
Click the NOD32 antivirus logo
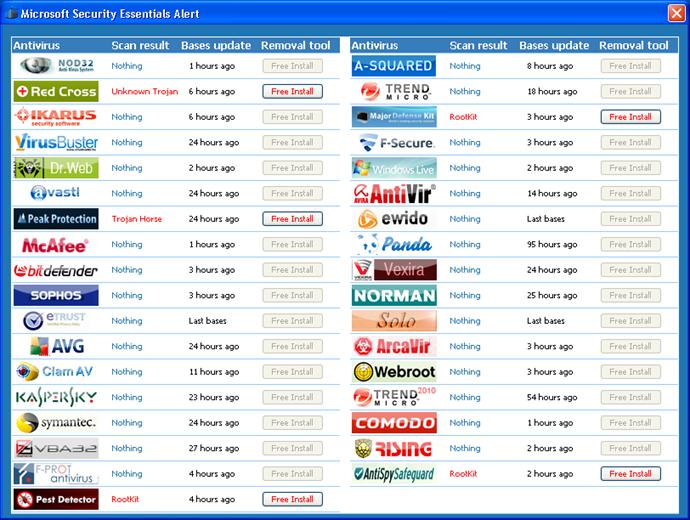point(56,66)
